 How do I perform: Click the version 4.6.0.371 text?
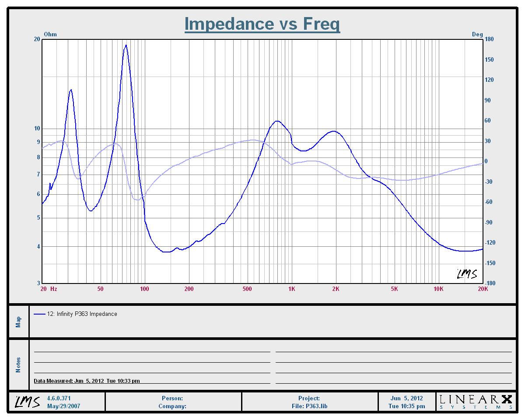coord(59,399)
